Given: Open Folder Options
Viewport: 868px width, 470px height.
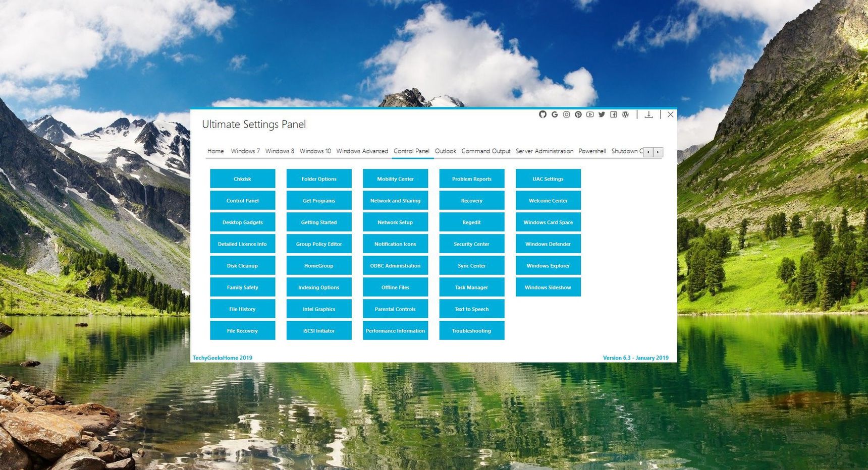Looking at the screenshot, I should 319,179.
